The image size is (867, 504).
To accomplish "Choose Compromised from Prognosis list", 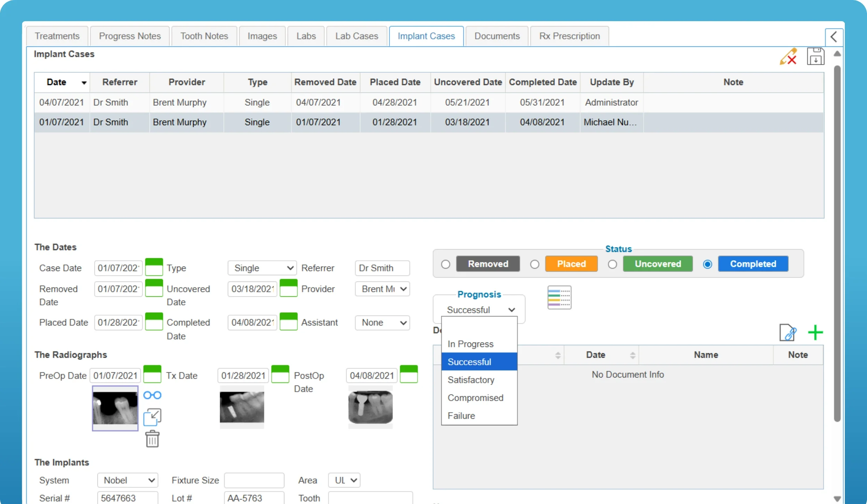I will (475, 398).
